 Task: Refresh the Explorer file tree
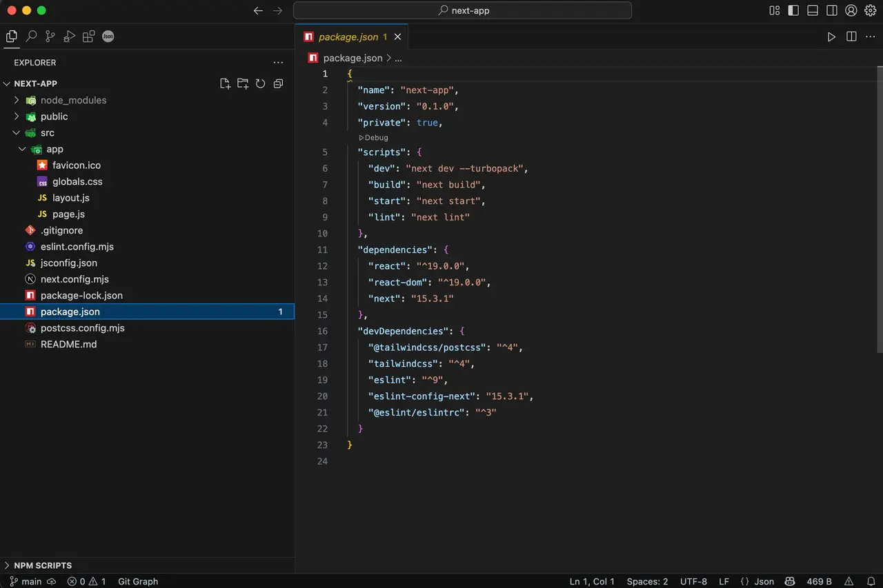[261, 83]
